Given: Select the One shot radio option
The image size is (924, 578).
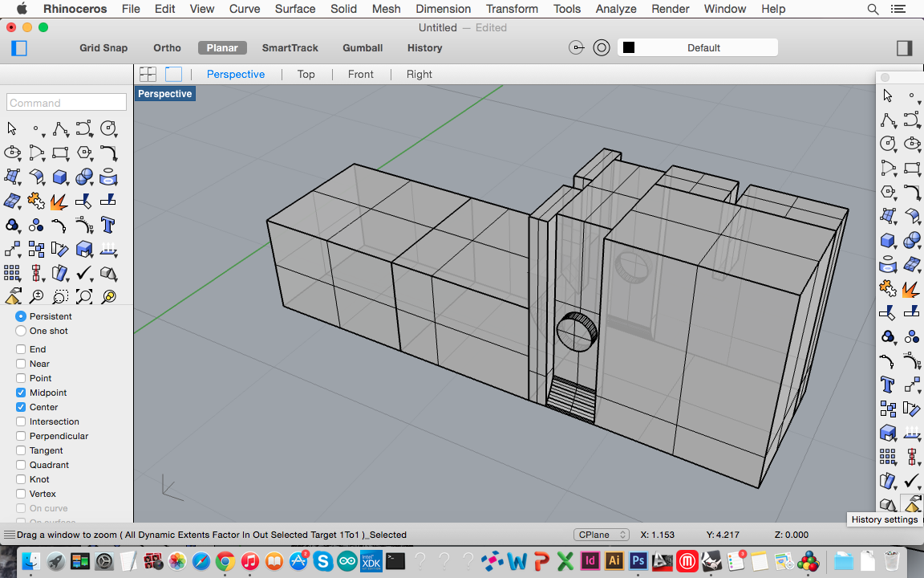Looking at the screenshot, I should point(21,331).
